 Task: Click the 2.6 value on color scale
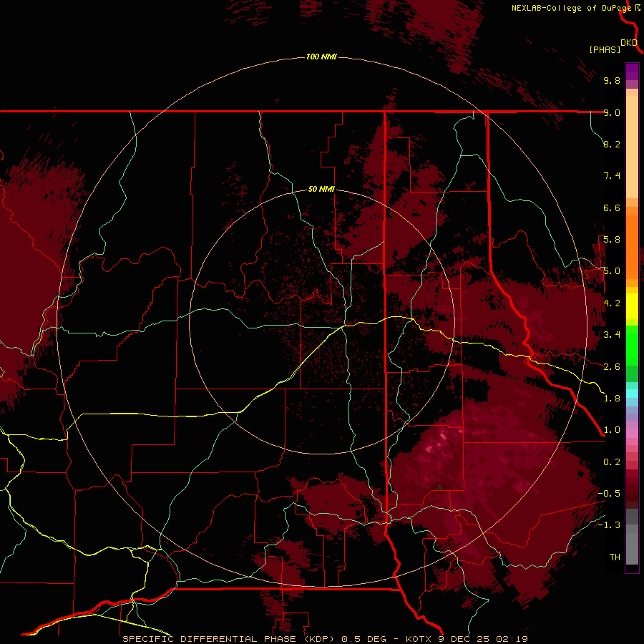pyautogui.click(x=612, y=367)
